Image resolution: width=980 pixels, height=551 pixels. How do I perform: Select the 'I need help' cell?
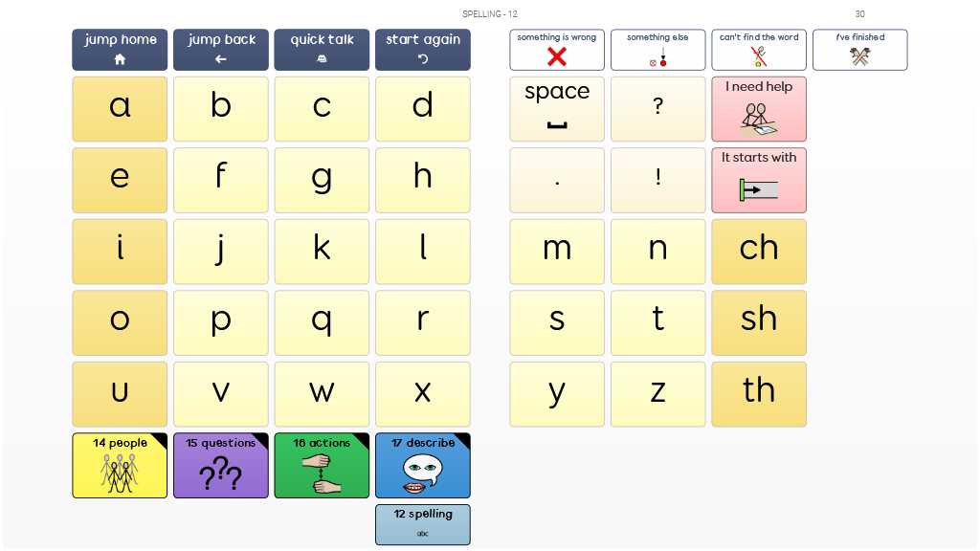pos(759,109)
